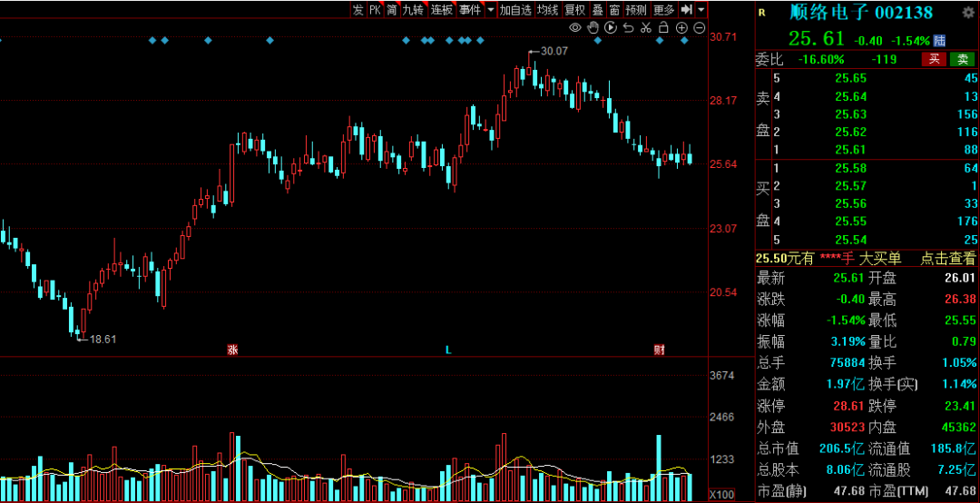Image resolution: width=980 pixels, height=503 pixels.
Task: Open the 更多 toolbar menu
Action: point(663,9)
